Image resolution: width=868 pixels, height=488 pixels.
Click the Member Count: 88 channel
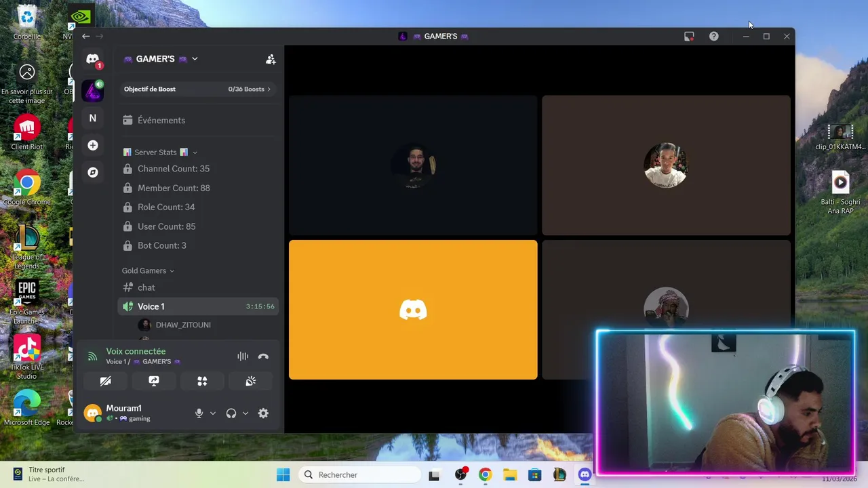(197, 188)
